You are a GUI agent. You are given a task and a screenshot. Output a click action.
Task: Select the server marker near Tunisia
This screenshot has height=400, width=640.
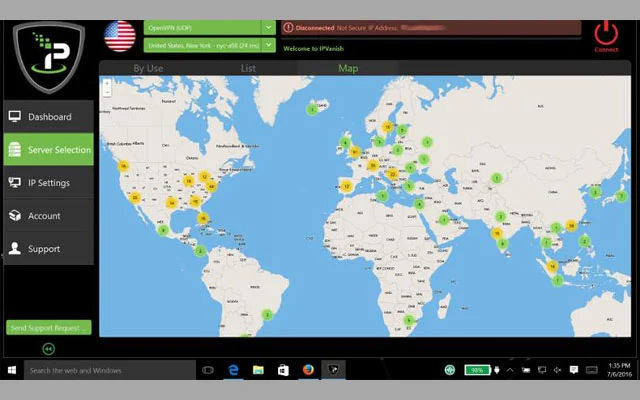point(382,196)
